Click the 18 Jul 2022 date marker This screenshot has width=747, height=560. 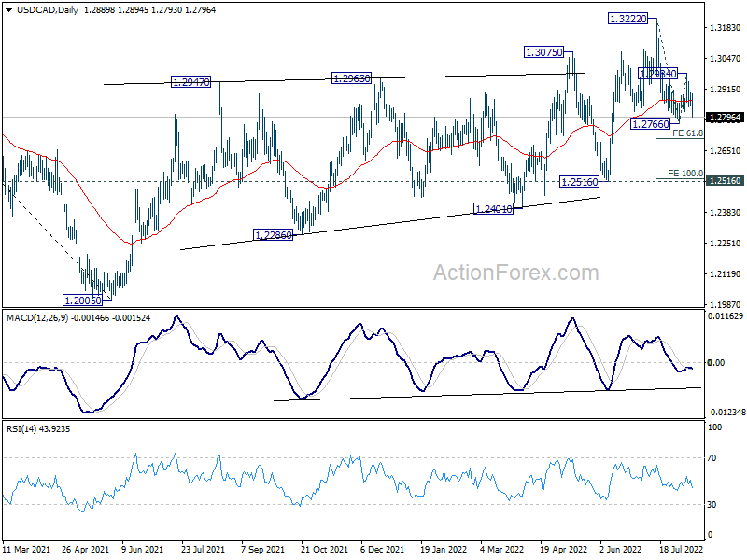[682, 549]
